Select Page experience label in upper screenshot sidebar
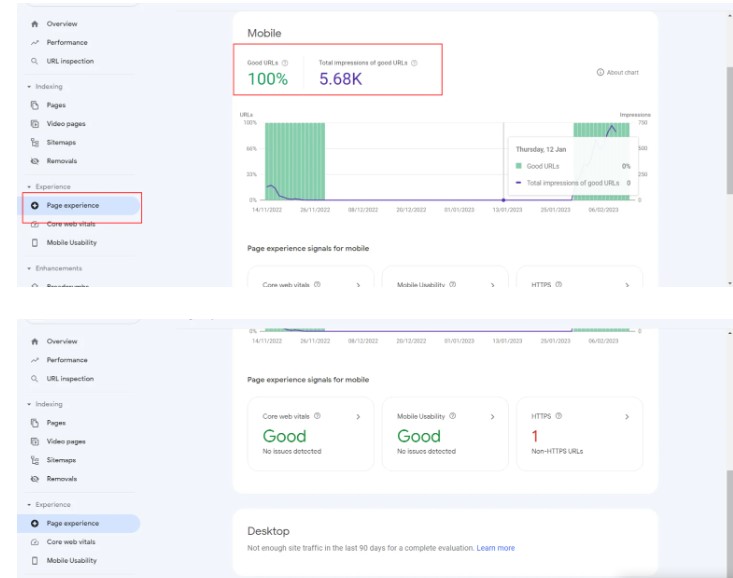733x578 pixels. tap(72, 205)
